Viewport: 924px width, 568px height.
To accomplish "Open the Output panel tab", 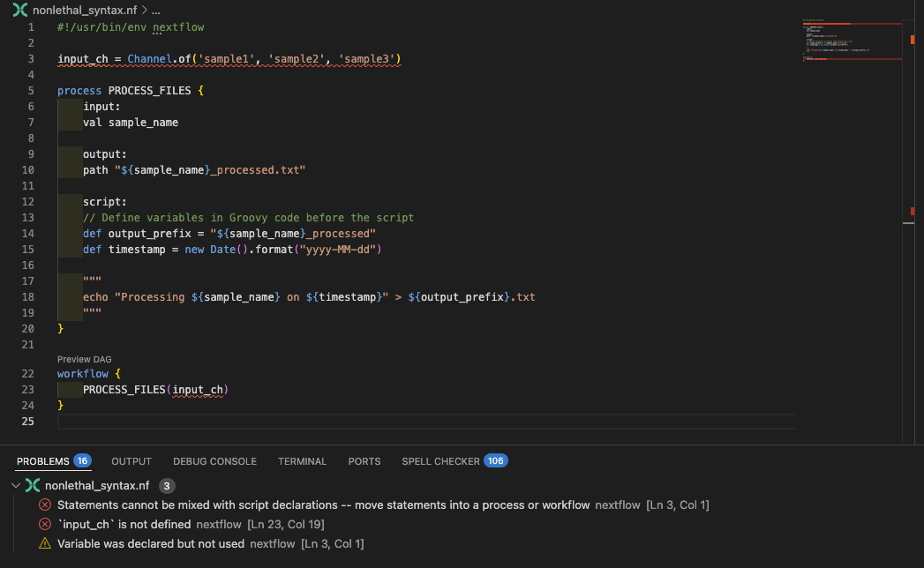I will (131, 461).
